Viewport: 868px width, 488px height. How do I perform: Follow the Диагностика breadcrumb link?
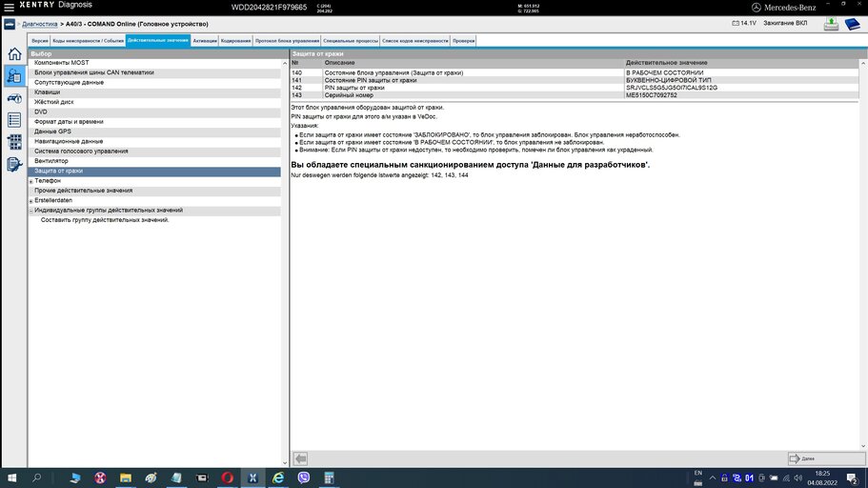click(40, 25)
